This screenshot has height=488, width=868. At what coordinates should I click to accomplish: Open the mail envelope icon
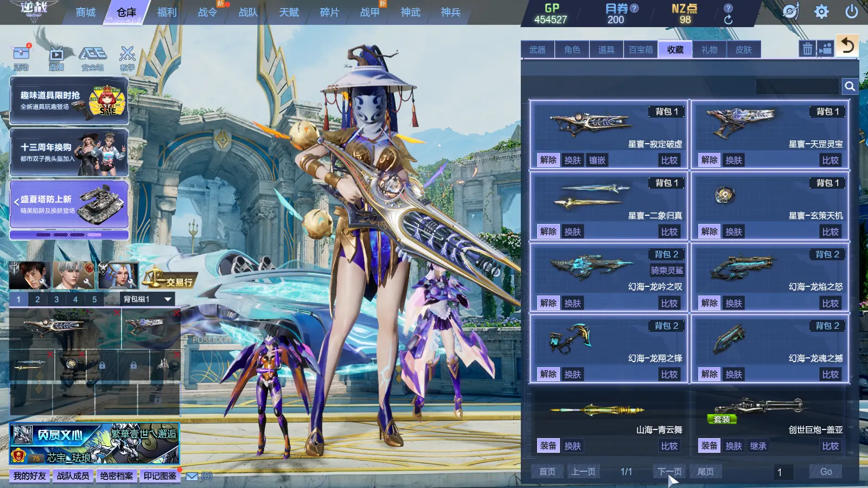192,476
